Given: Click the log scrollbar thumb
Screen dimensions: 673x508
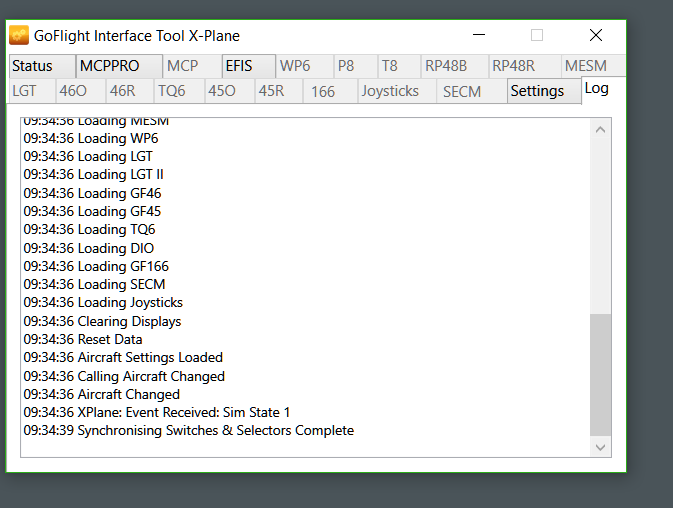Looking at the screenshot, I should point(600,375).
